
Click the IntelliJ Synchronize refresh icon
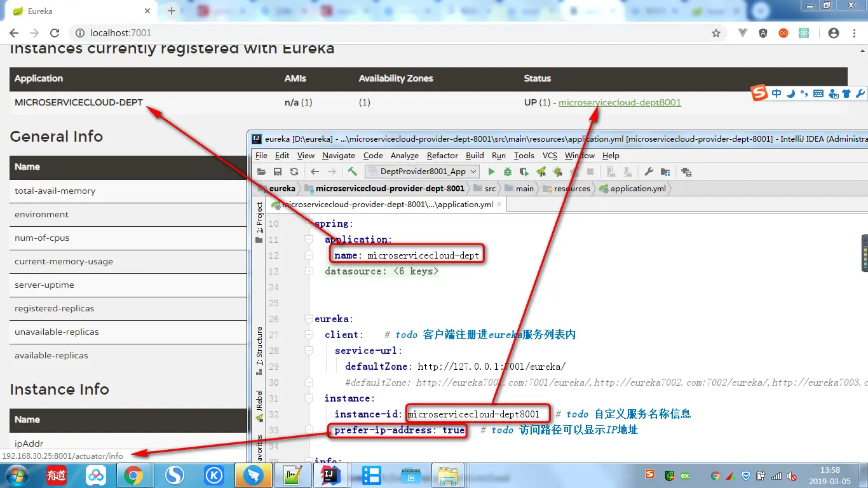point(294,172)
